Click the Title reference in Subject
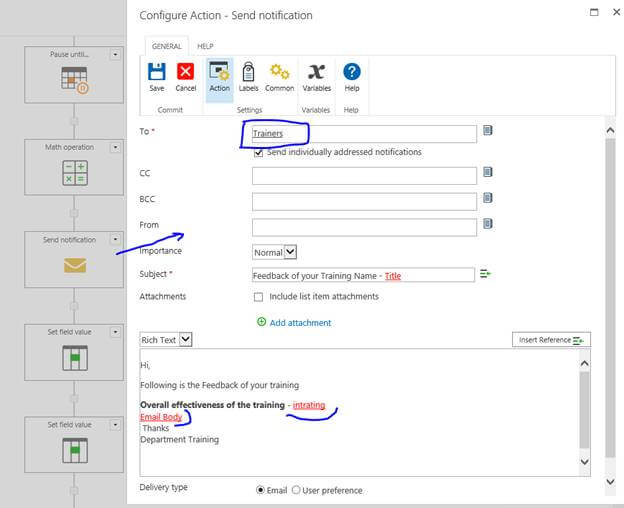 tap(393, 276)
